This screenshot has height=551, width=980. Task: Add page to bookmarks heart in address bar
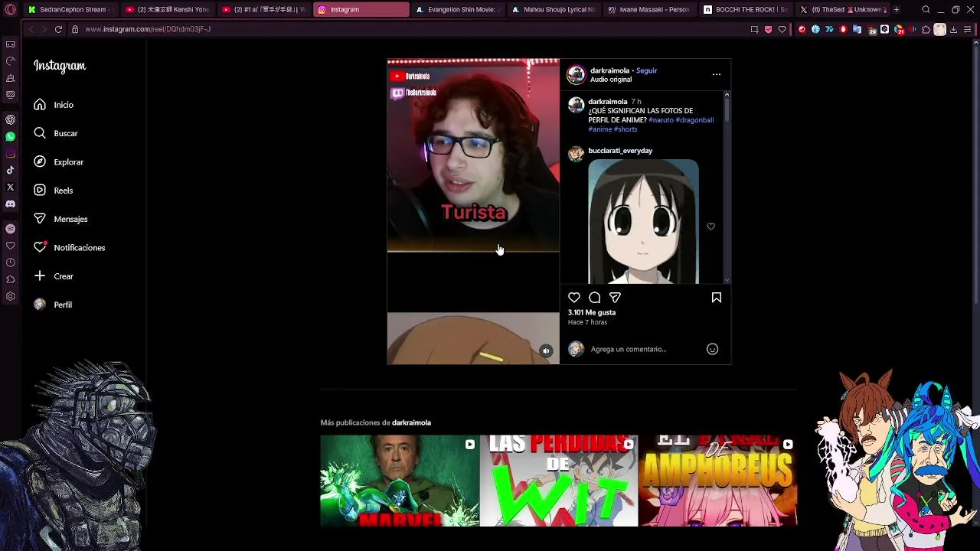782,29
